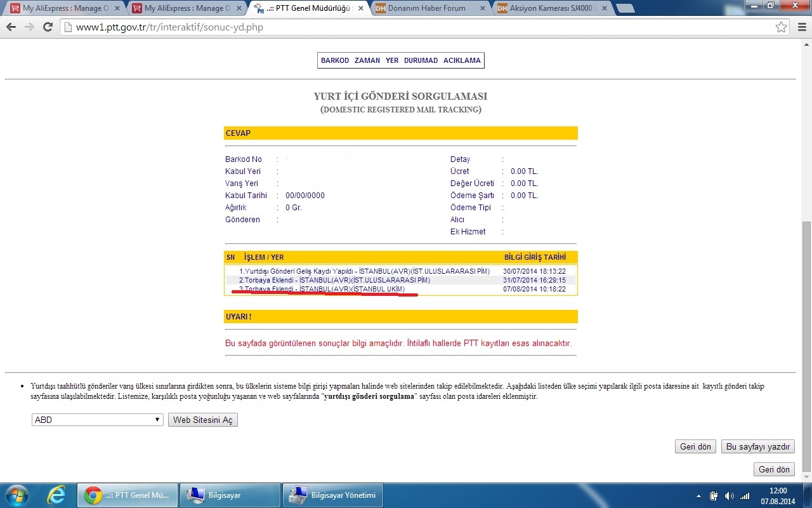The image size is (812, 508).
Task: Click the bottom Geri dön button
Action: (775, 469)
